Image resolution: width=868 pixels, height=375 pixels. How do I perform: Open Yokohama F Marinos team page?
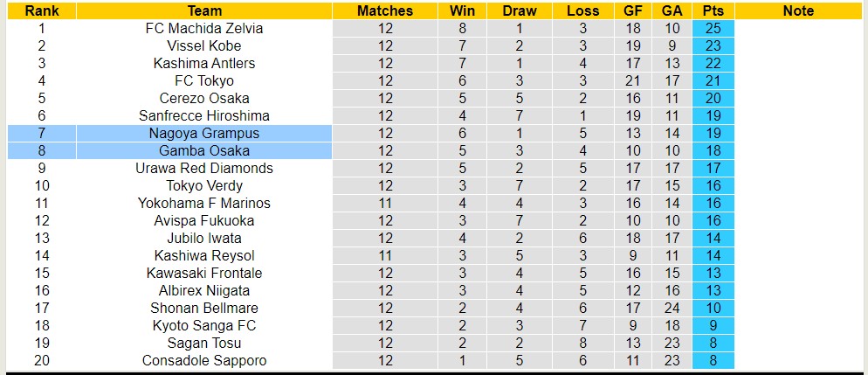(x=204, y=203)
